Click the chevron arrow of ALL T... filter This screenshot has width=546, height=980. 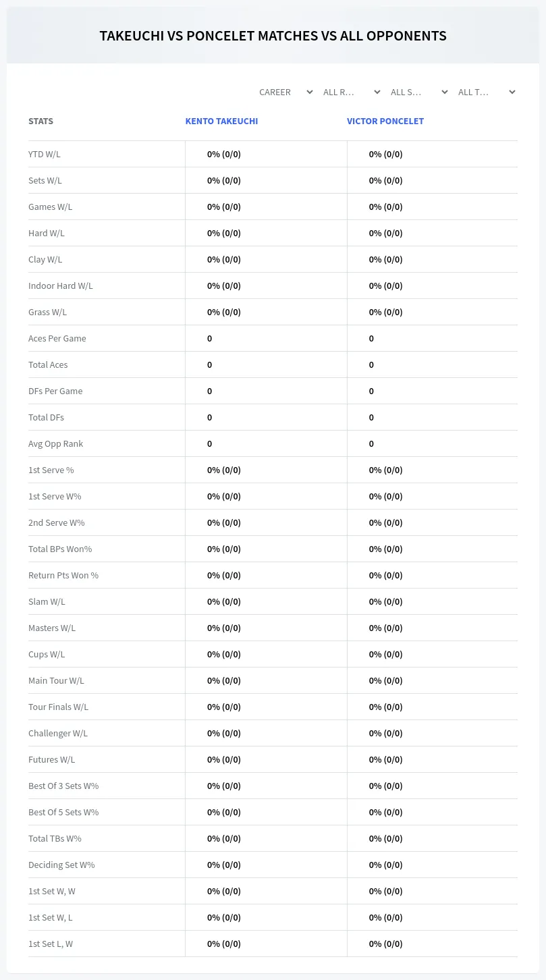[x=512, y=92]
